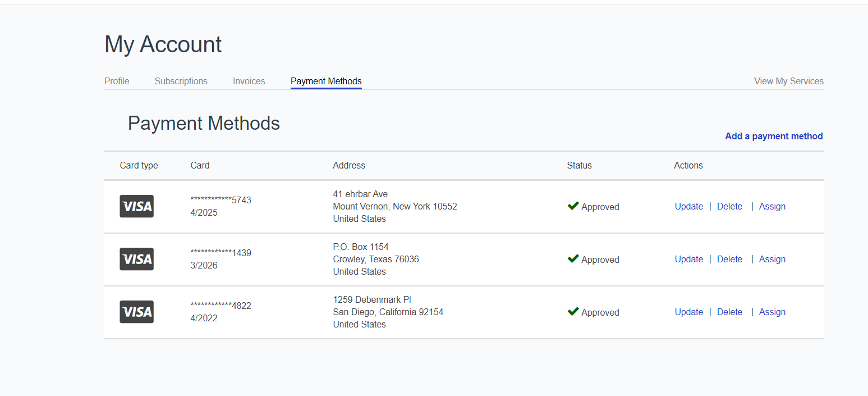
Task: Delete the card ending in 5743
Action: (x=729, y=206)
